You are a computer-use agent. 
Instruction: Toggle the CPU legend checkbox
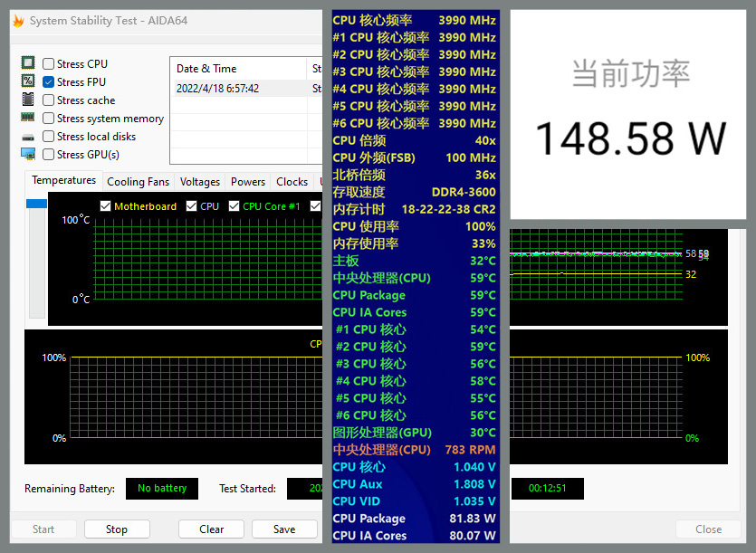tap(190, 206)
